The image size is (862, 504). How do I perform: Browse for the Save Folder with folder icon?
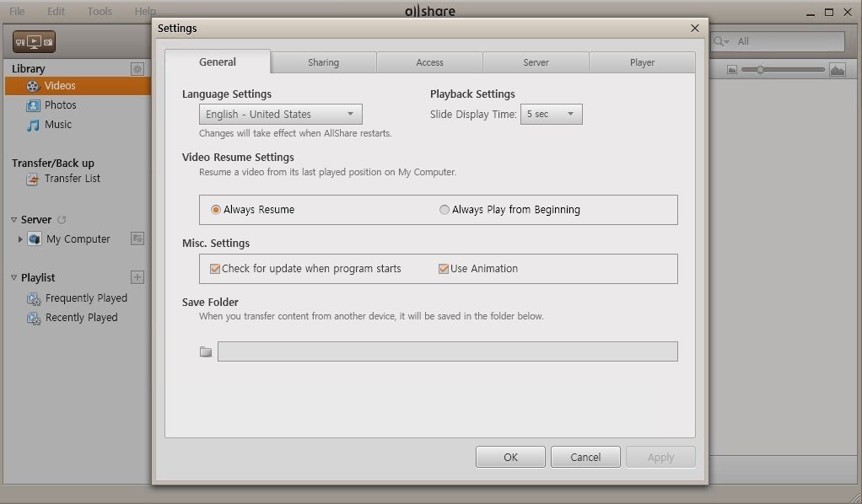click(206, 351)
